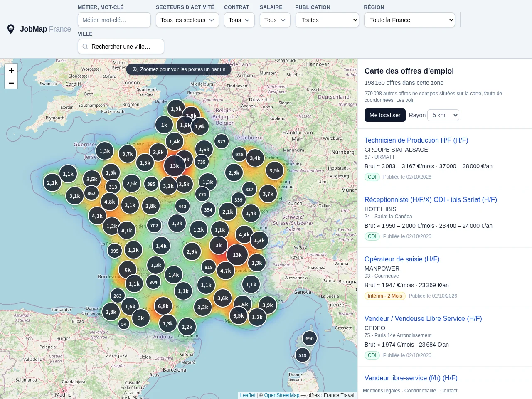The height and width of the screenshot is (399, 532).
Task: Click the 67 - URMATT location text
Action: click(x=379, y=157)
